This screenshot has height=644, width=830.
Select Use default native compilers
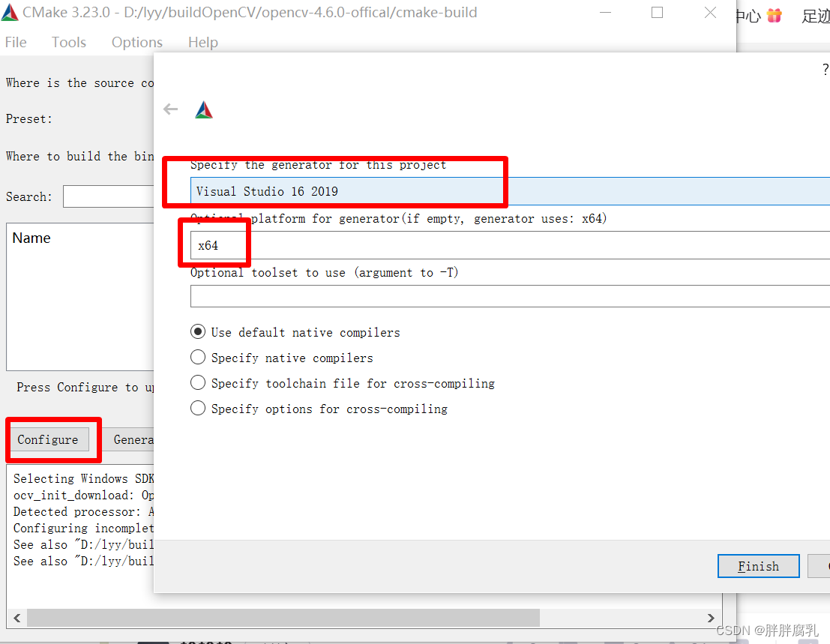tap(198, 331)
